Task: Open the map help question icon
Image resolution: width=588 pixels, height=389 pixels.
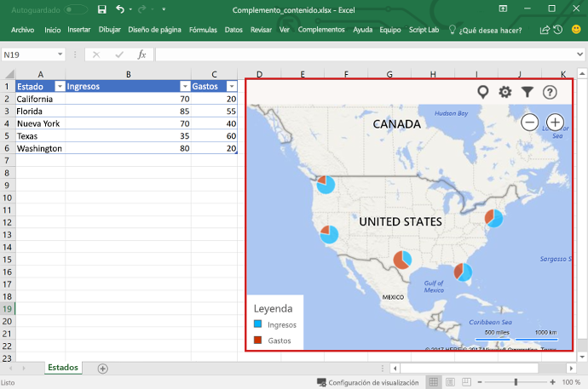Action: 550,92
